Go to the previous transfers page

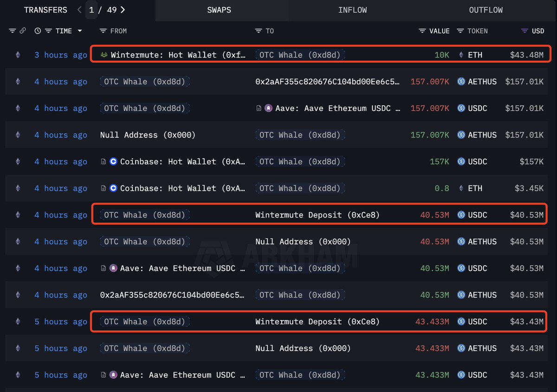pyautogui.click(x=79, y=10)
